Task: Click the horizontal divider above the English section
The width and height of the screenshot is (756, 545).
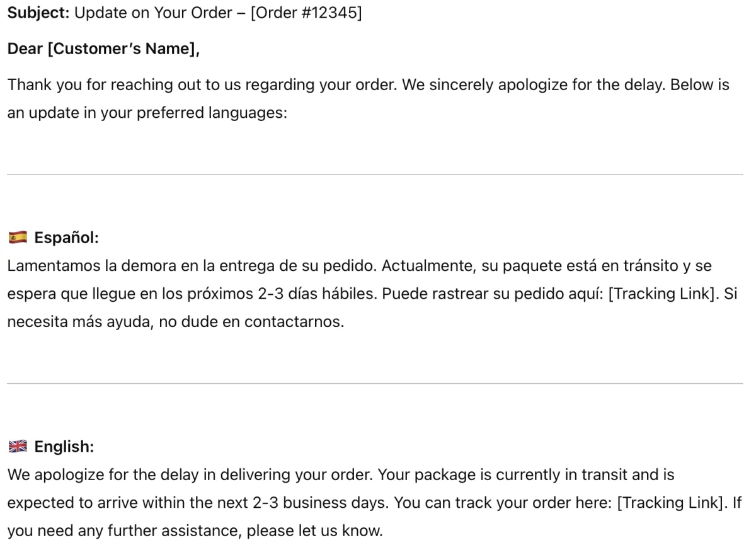Action: coord(375,383)
